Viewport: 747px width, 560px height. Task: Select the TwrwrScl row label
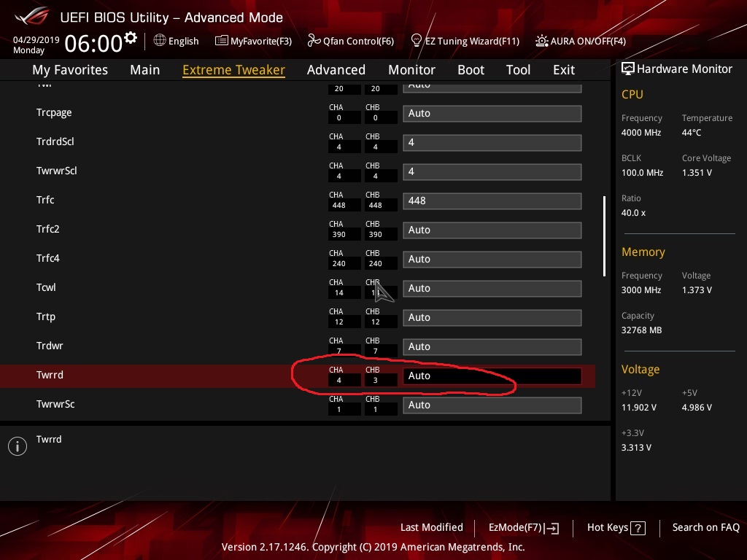(57, 171)
